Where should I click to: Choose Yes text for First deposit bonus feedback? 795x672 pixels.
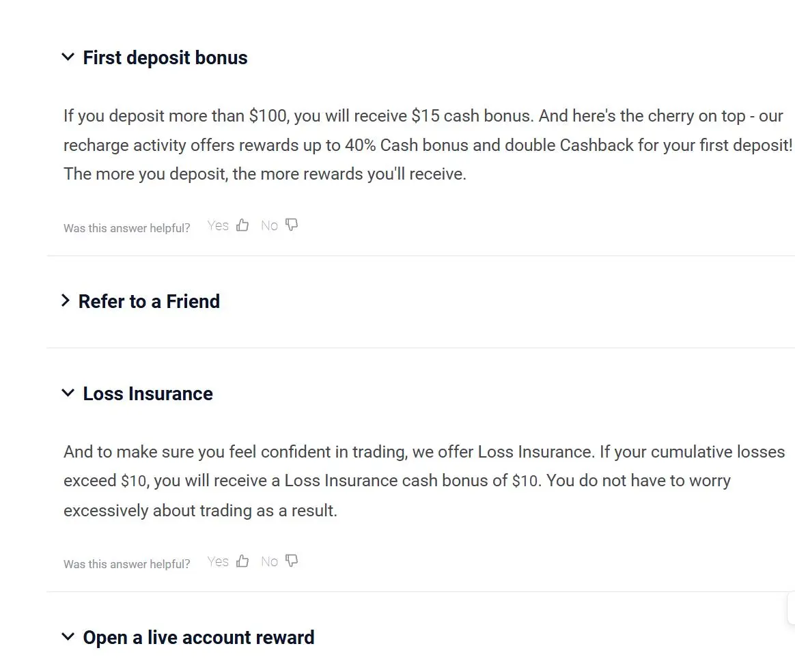[x=218, y=225]
